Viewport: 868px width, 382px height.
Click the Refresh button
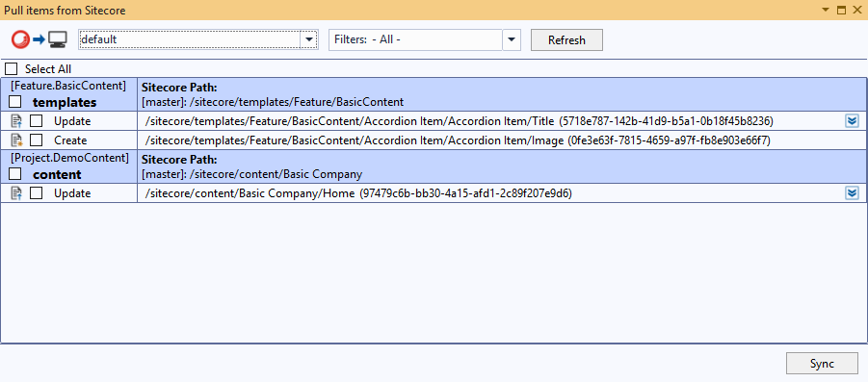(x=566, y=40)
